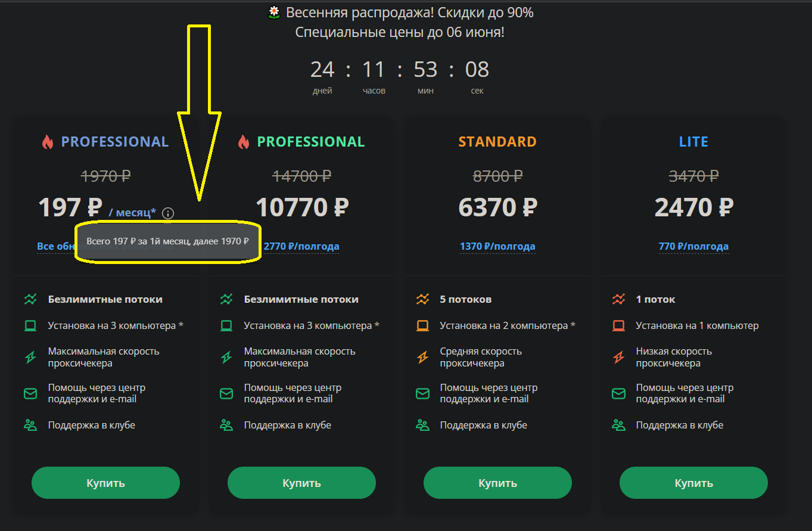Screen dimensions: 812x531
Task: Buy the 197 ₽ monthly PROFESSIONAL plan
Action: click(105, 483)
